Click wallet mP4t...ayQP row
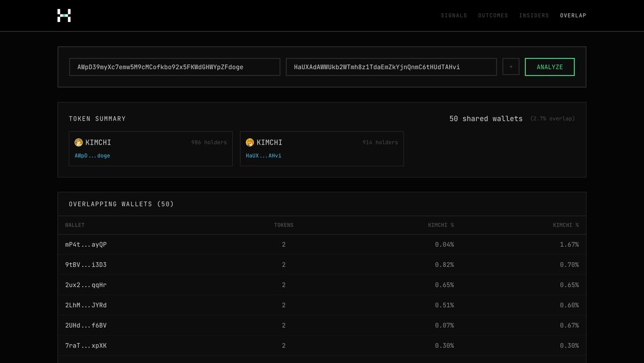The image size is (644, 363). [x=322, y=245]
